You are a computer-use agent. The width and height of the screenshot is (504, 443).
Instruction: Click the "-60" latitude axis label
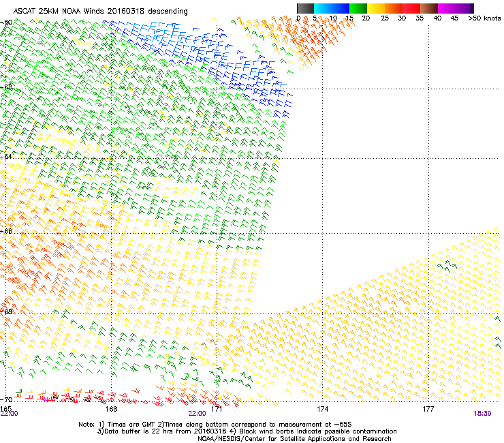click(6, 22)
